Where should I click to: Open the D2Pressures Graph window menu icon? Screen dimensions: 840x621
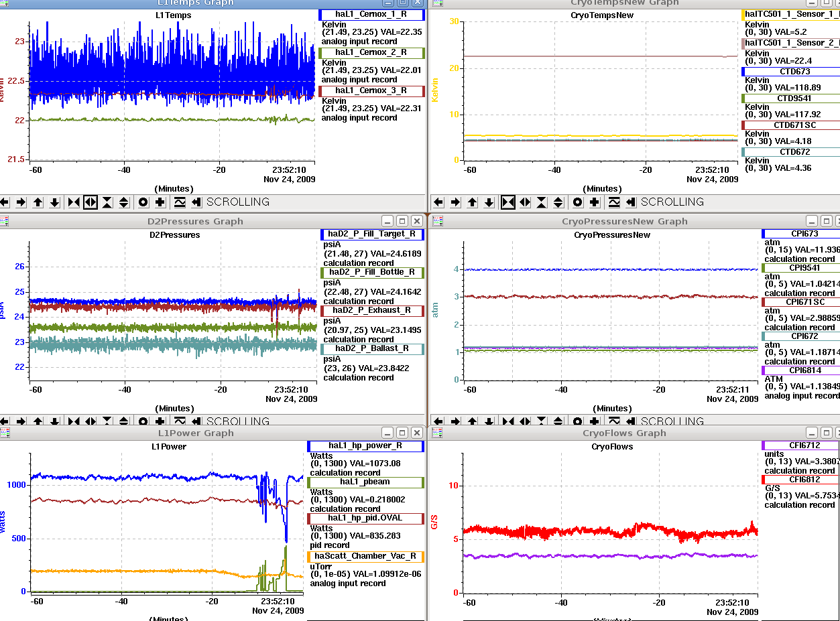(5, 221)
